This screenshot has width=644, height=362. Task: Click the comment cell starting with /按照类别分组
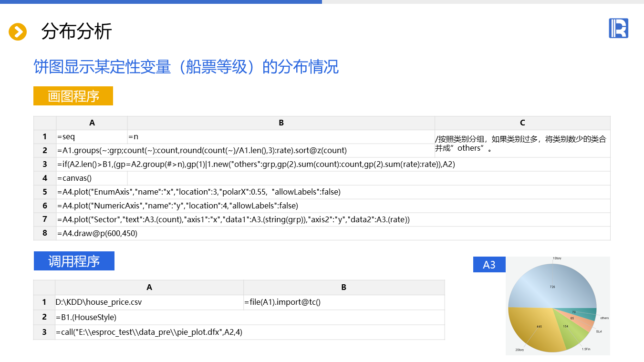[522, 144]
